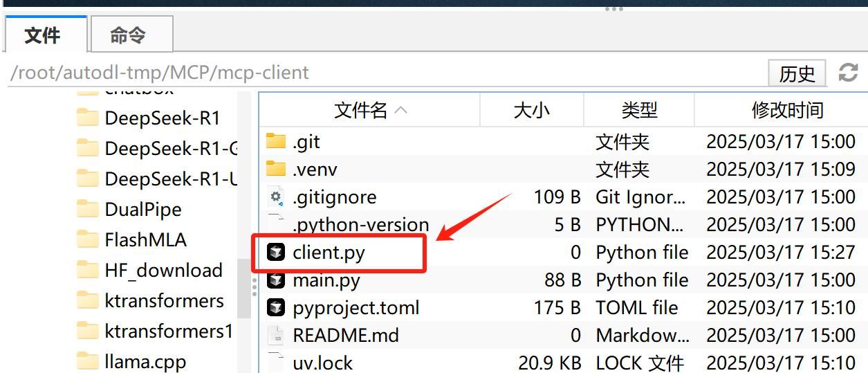The width and height of the screenshot is (868, 373).
Task: Select the README.md file icon
Action: [x=276, y=335]
